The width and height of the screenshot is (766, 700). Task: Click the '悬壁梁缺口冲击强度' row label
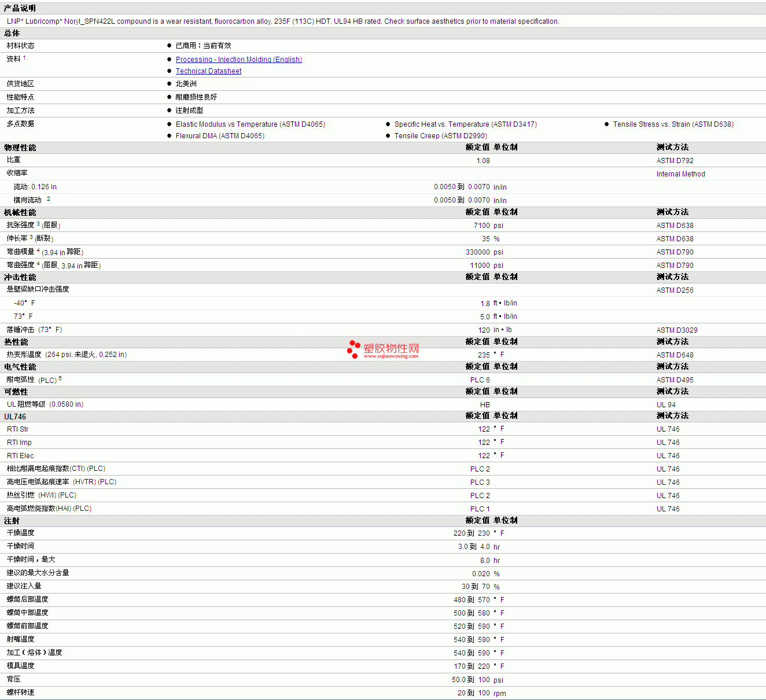pos(38,289)
